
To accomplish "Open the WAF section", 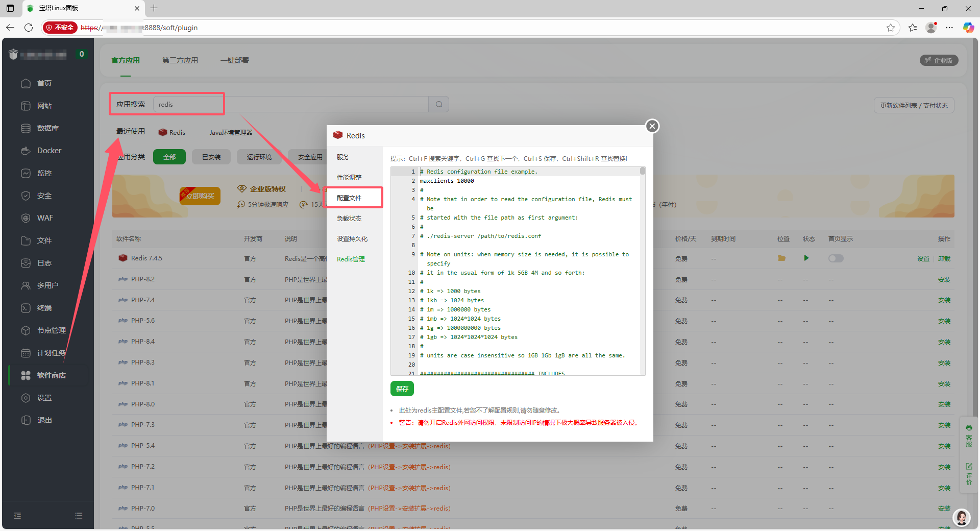I will pyautogui.click(x=45, y=218).
